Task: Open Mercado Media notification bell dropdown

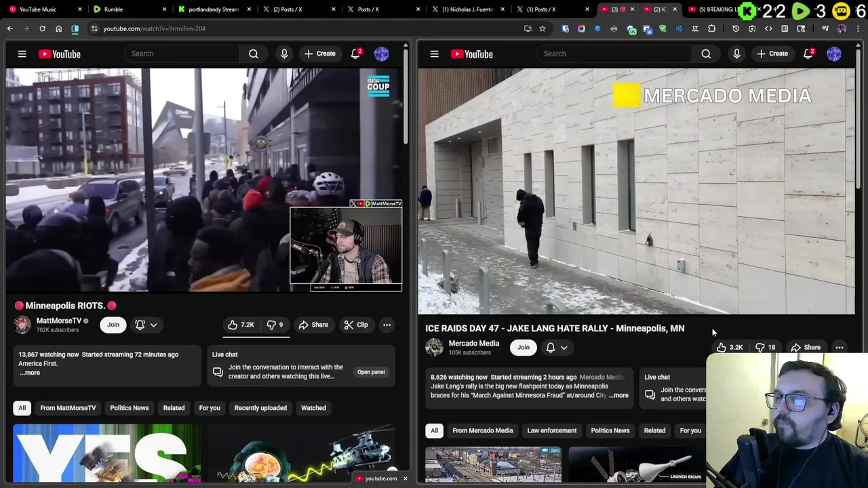Action: pos(557,347)
